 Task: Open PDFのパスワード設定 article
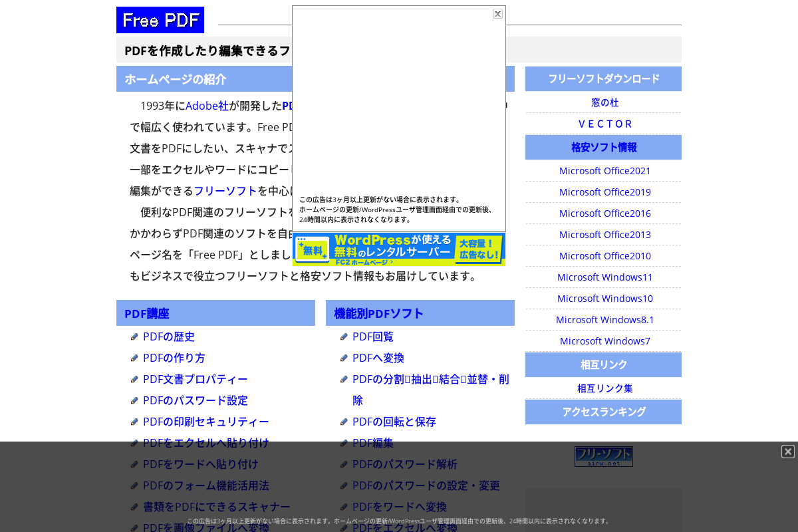[x=196, y=400]
